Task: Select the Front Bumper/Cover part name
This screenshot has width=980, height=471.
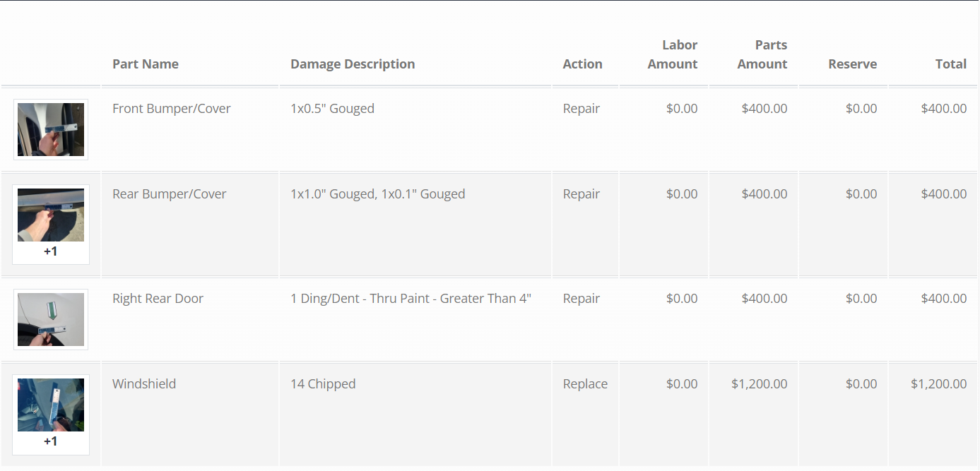Action: click(172, 109)
